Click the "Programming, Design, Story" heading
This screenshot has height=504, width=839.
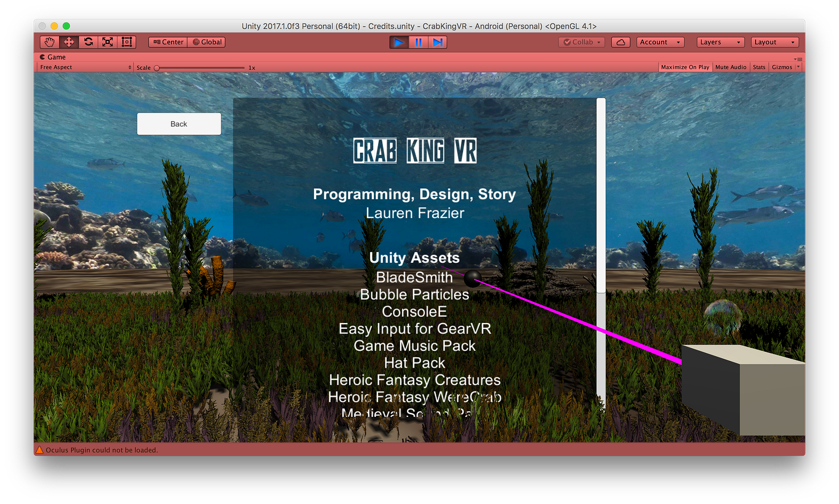(414, 195)
